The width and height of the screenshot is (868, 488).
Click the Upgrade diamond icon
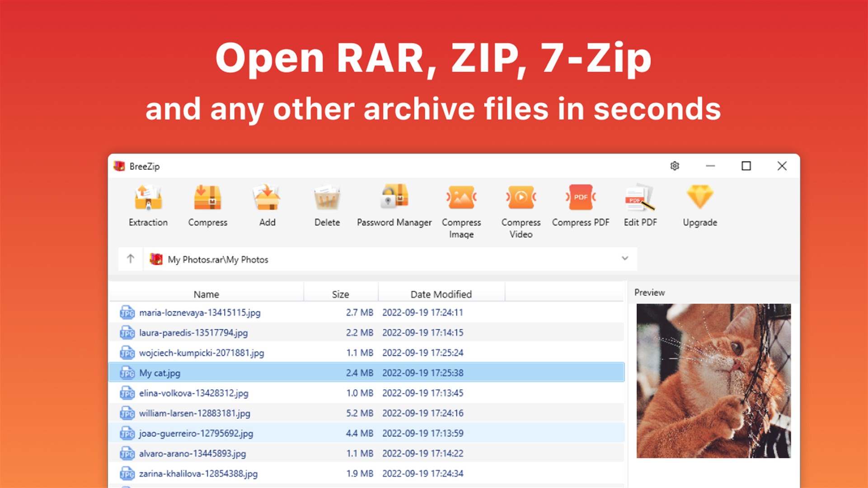(x=699, y=197)
